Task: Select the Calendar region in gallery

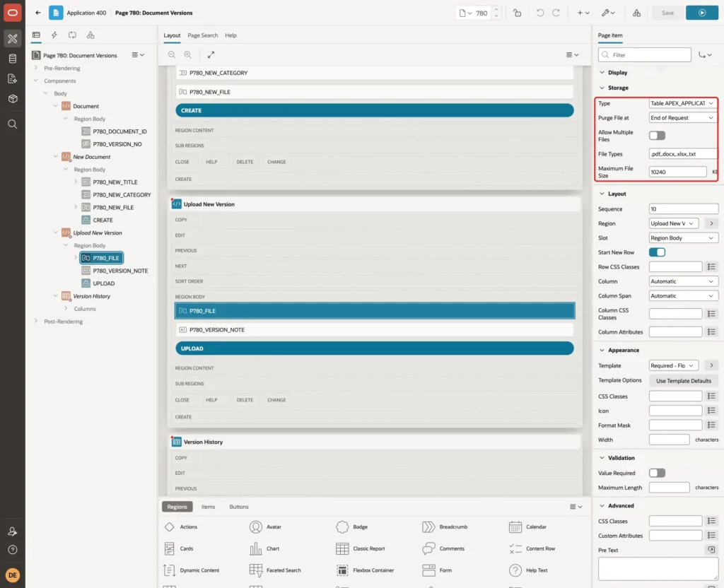Action: pos(527,527)
